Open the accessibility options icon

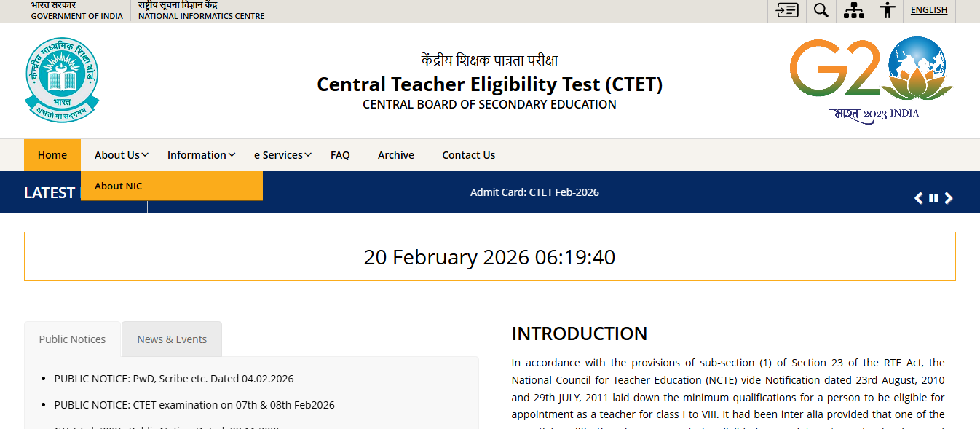click(888, 10)
